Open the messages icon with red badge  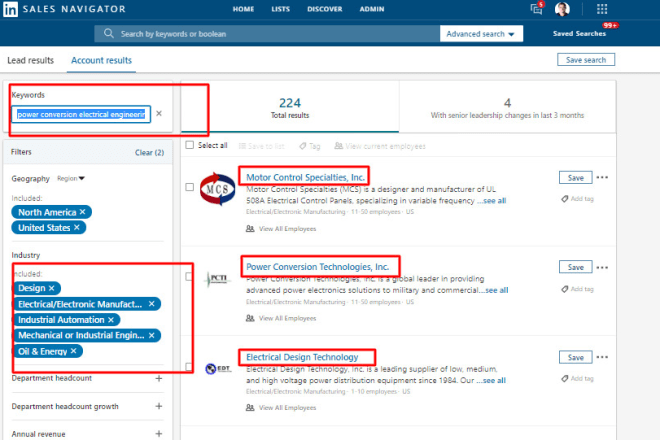537,9
